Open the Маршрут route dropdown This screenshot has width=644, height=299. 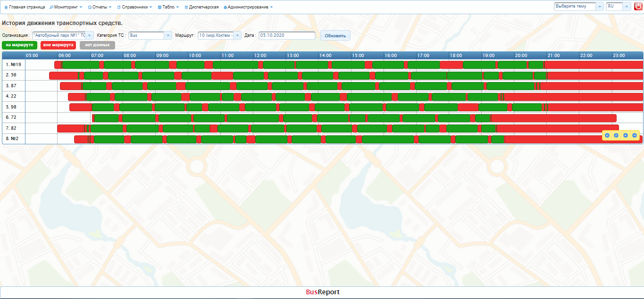(219, 35)
